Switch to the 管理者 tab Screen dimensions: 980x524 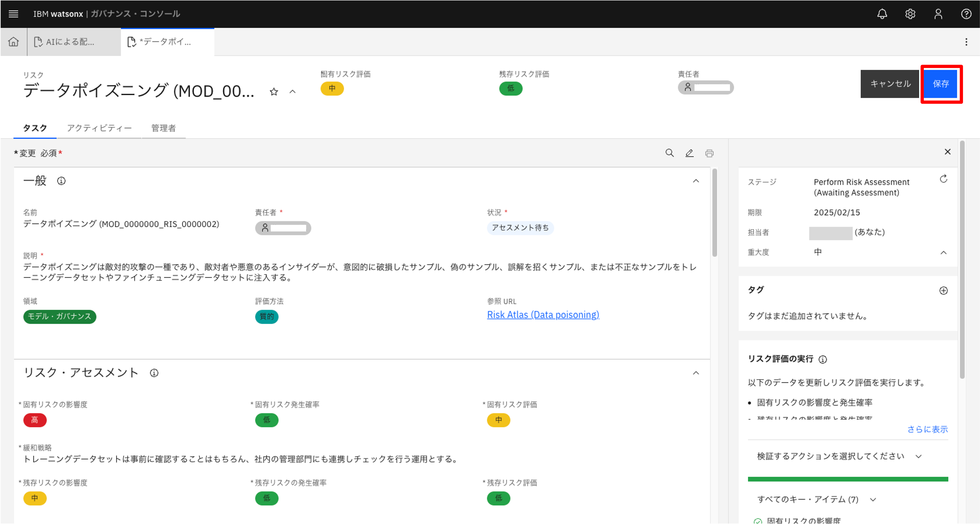click(164, 128)
